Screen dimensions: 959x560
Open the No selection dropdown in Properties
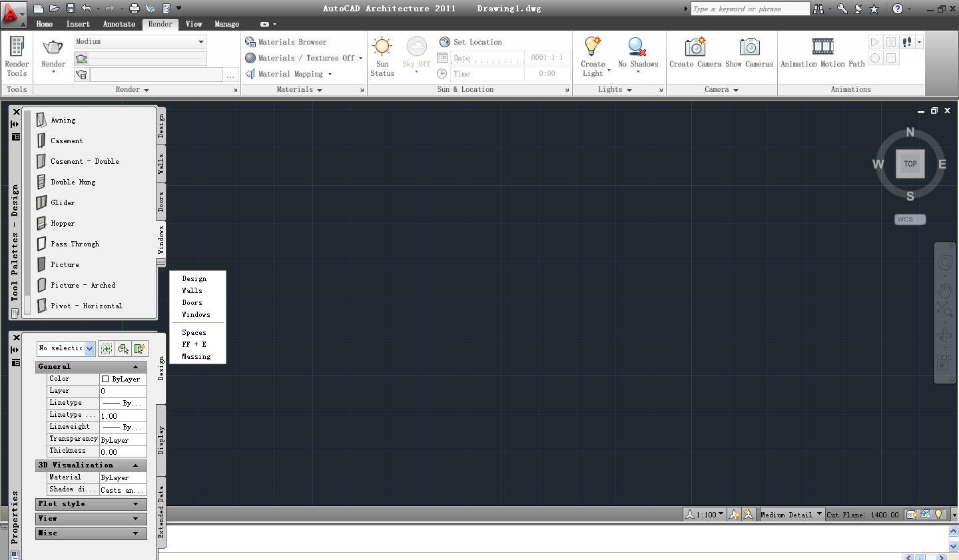click(89, 348)
